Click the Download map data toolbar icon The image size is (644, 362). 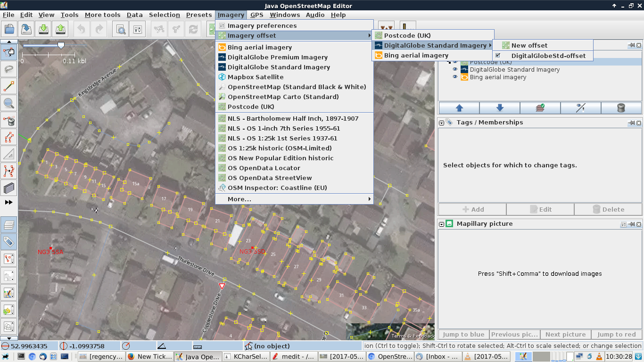pyautogui.click(x=43, y=29)
